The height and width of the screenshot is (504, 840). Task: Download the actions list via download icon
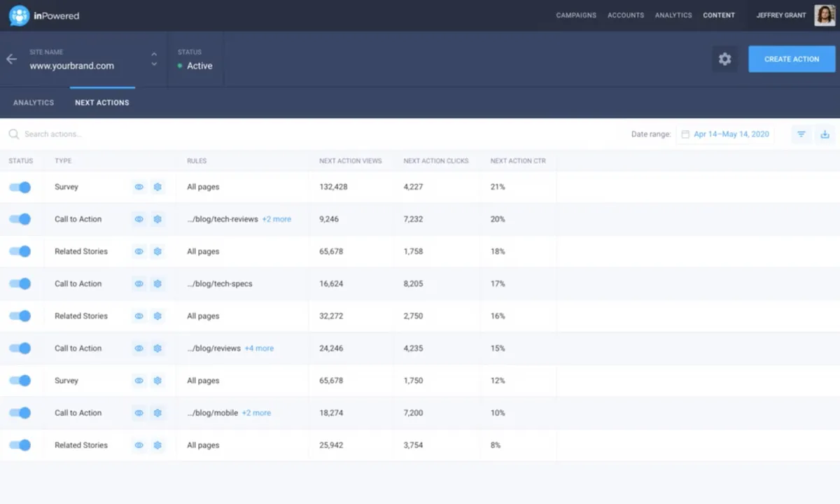coord(825,134)
